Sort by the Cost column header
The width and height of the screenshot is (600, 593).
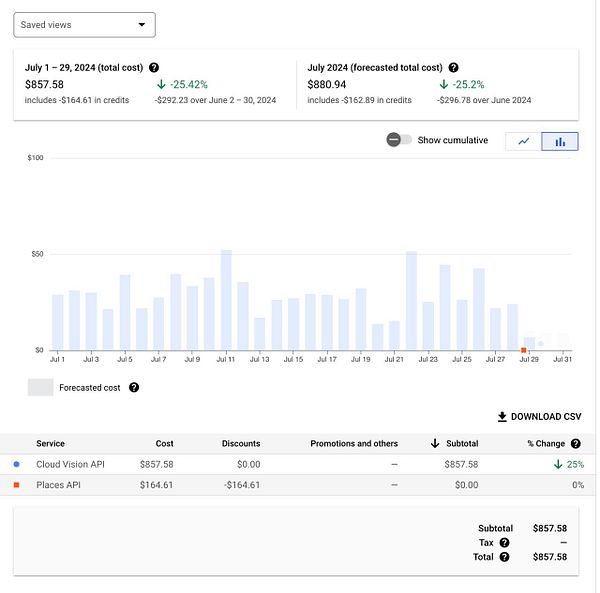(x=164, y=443)
